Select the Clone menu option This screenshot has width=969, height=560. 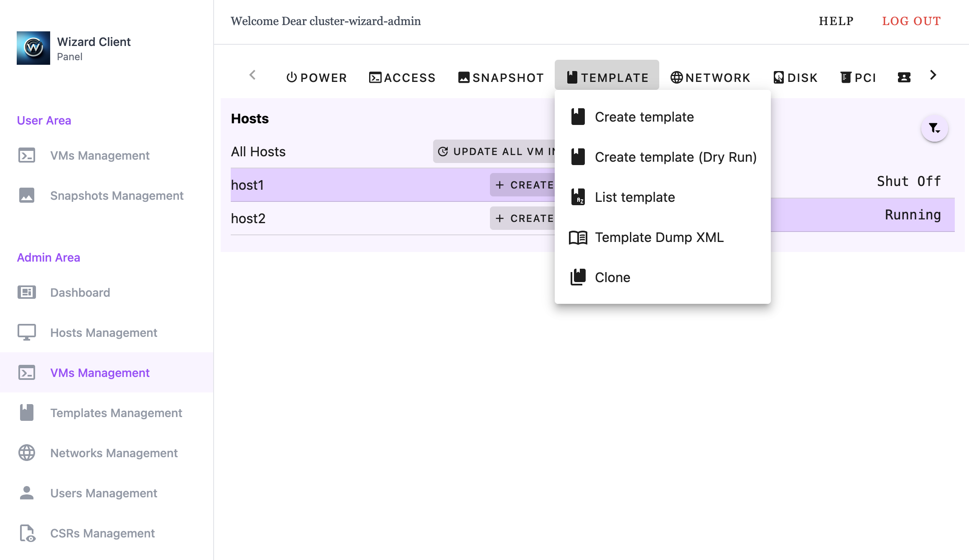[612, 277]
